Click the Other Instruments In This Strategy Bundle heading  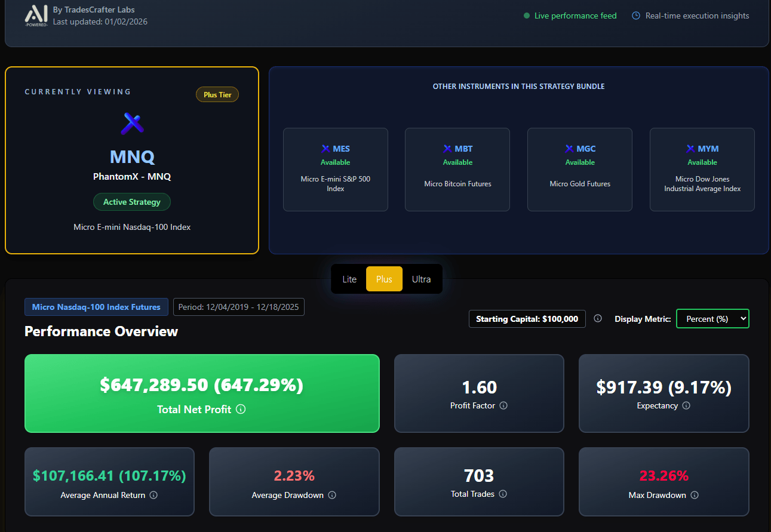click(518, 87)
